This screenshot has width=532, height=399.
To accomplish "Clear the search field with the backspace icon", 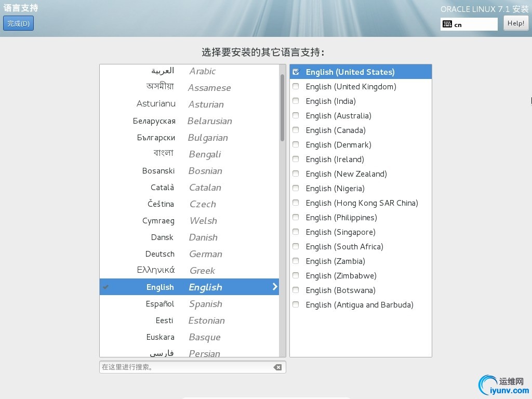I will (277, 367).
